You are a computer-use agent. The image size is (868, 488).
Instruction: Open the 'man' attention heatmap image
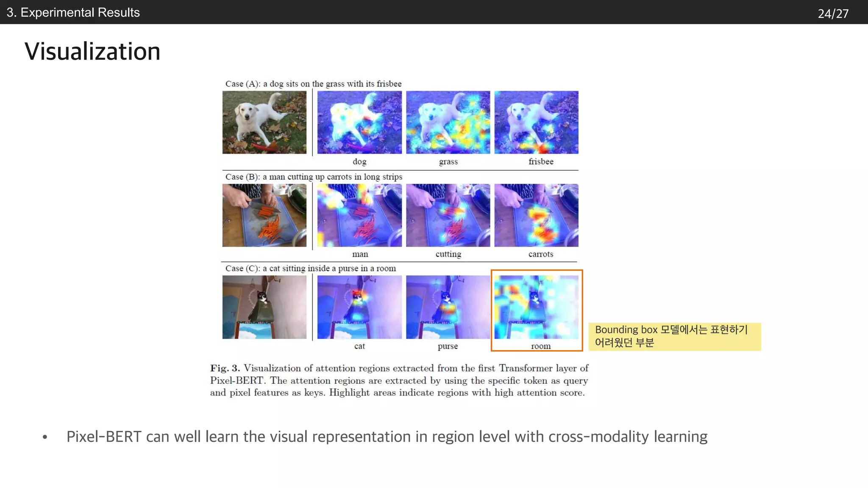point(359,215)
